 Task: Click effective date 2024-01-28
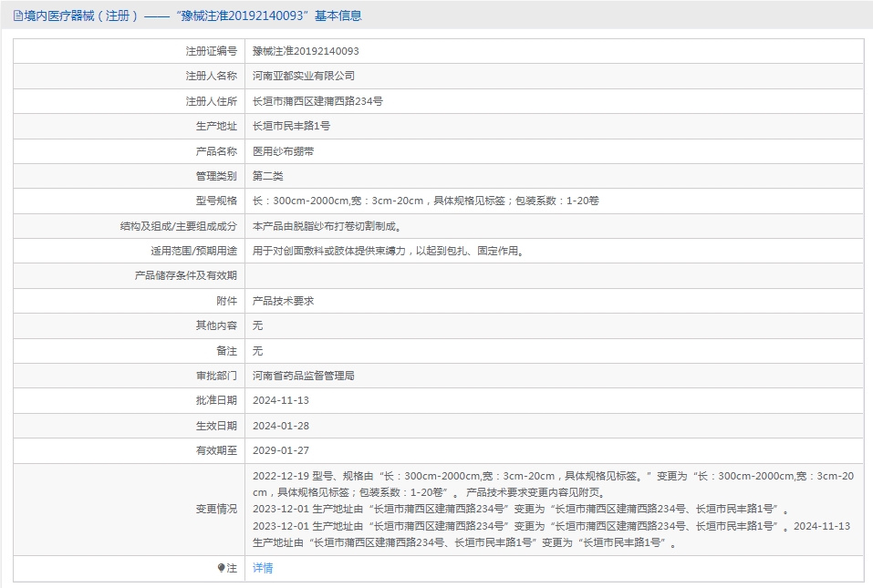281,426
